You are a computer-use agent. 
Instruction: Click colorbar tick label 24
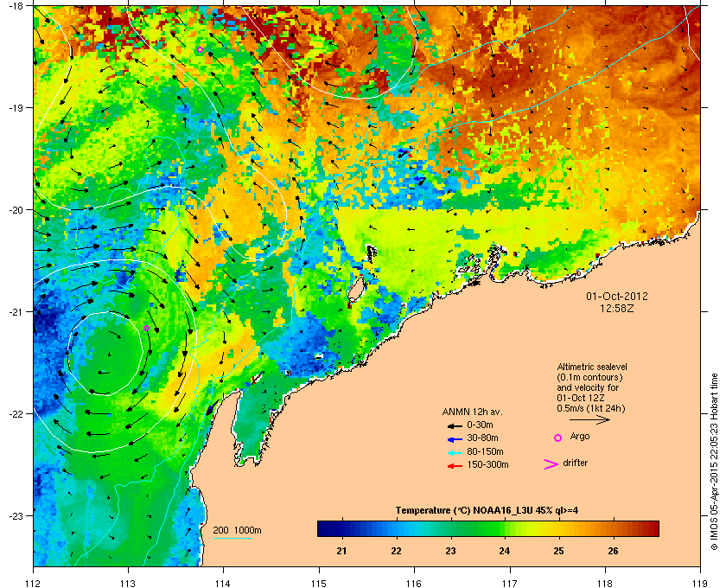tap(505, 551)
